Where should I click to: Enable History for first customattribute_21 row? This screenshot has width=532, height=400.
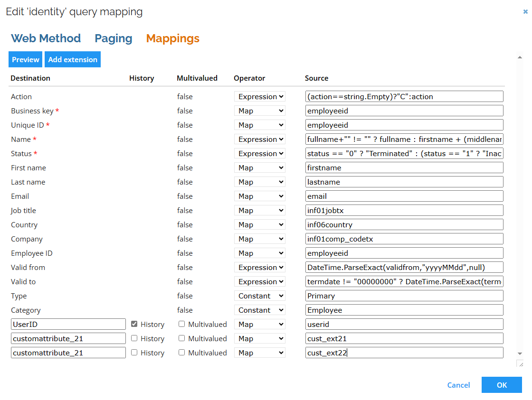(134, 338)
